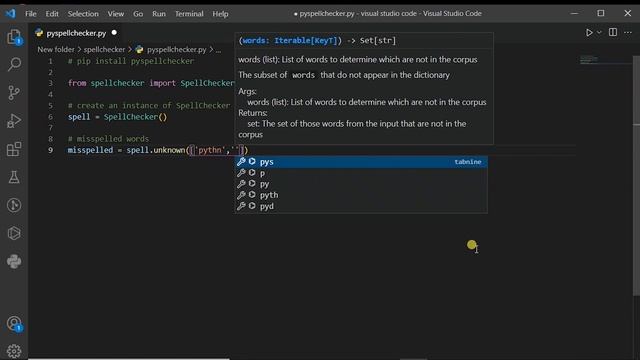The image size is (640, 360).
Task: Click the unsaved dot on pyspellchecker.py tab
Action: (114, 33)
